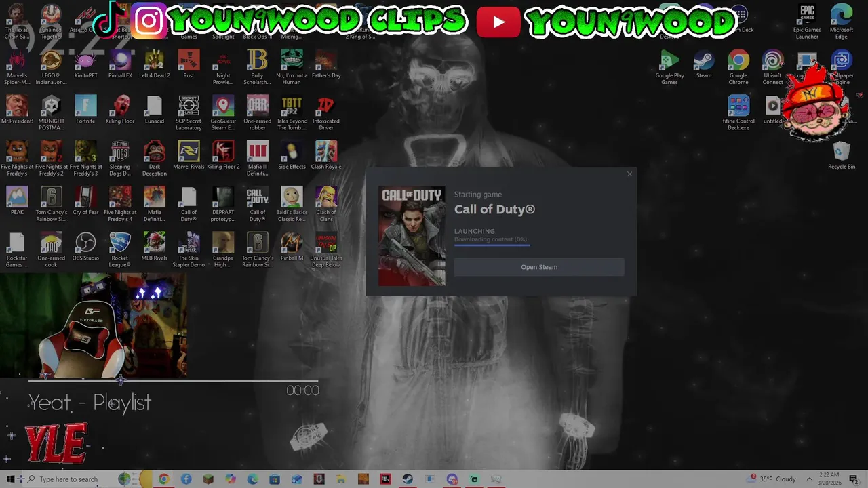
Task: Select the Grandpa High desktop icon
Action: click(223, 249)
